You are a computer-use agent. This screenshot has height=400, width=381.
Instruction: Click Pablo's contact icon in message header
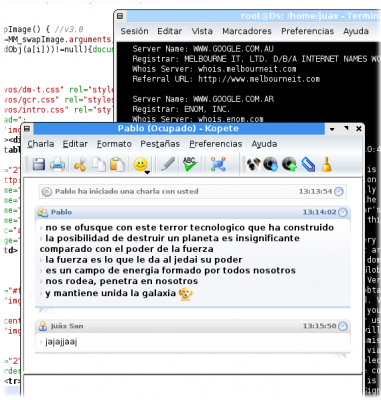point(43,212)
